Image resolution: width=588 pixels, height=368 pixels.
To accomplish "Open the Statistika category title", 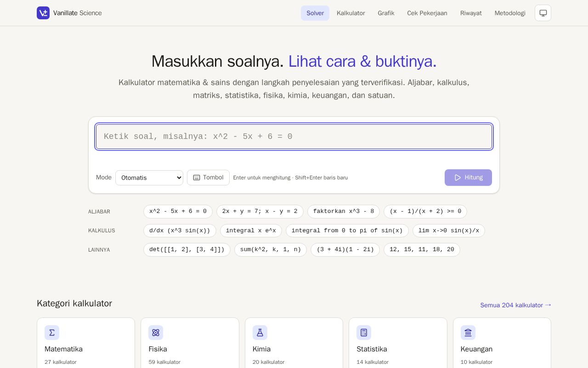I will (x=372, y=349).
